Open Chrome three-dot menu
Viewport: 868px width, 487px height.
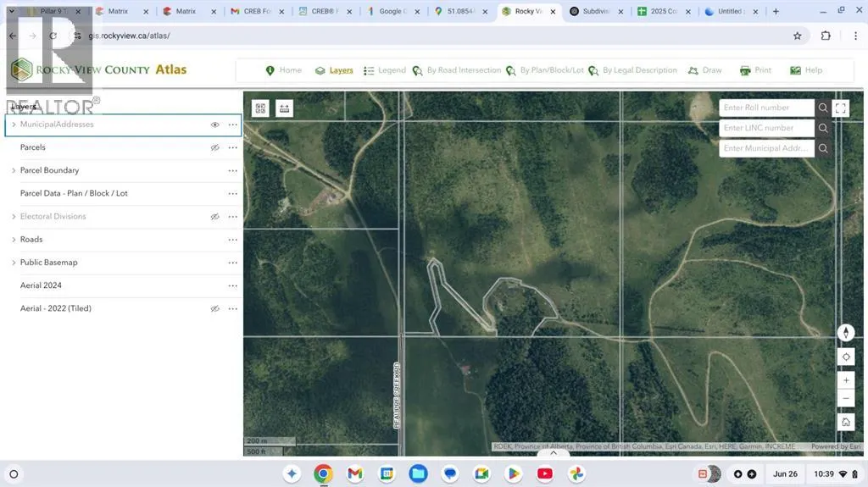(x=855, y=36)
